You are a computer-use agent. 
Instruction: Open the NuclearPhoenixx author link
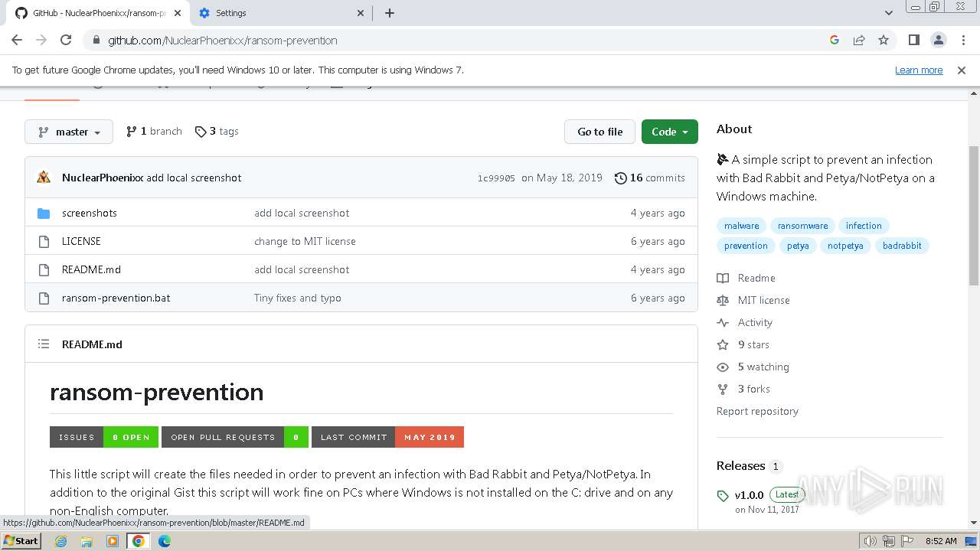tap(103, 178)
